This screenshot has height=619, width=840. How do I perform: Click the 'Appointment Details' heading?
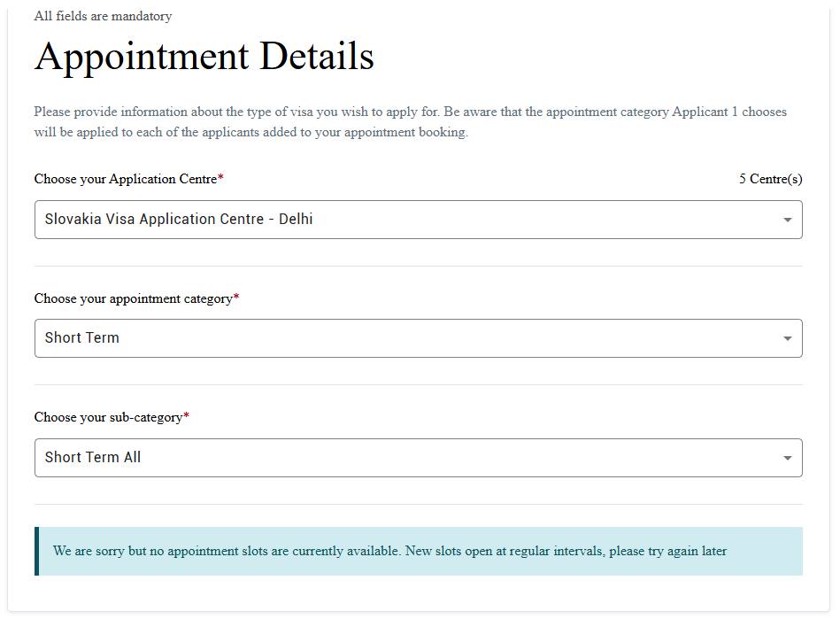204,57
